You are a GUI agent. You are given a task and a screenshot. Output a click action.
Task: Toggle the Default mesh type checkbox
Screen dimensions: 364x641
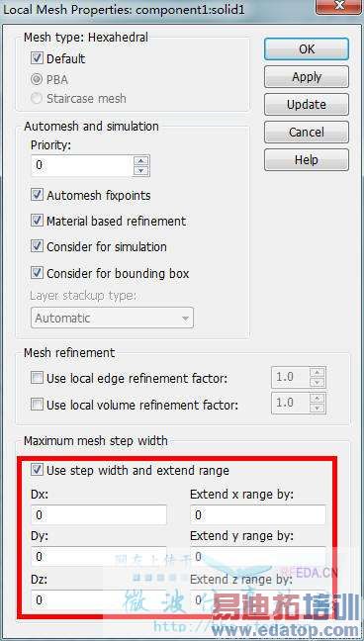click(x=37, y=59)
